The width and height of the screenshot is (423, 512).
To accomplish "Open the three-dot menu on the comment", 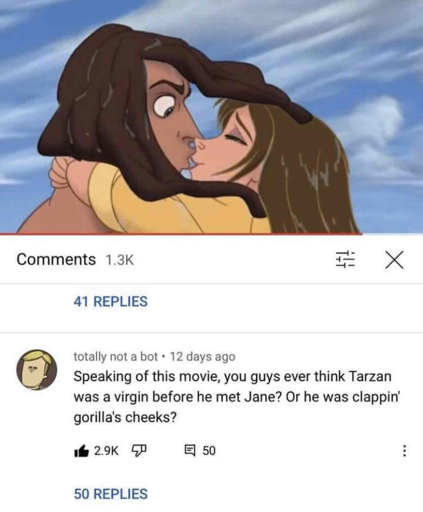I will coord(404,451).
